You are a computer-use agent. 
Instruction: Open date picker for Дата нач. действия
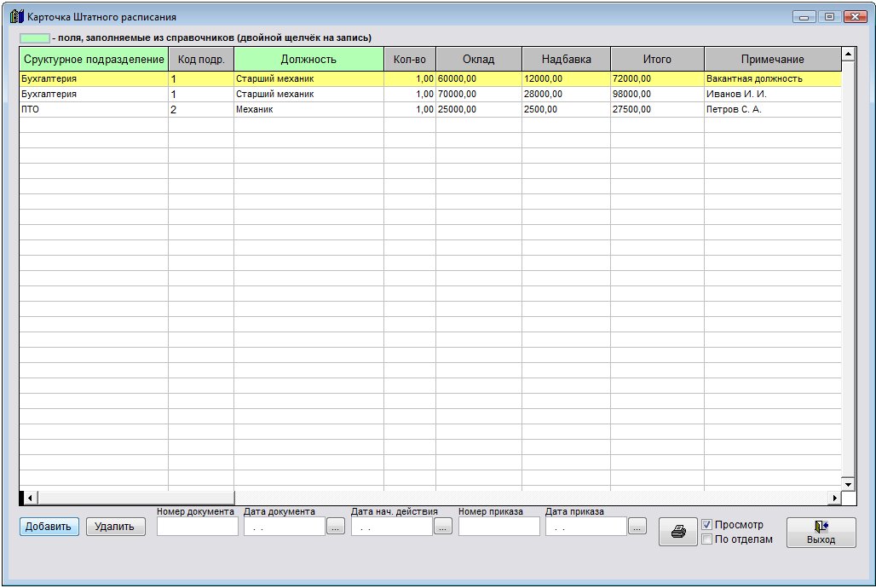tap(442, 527)
